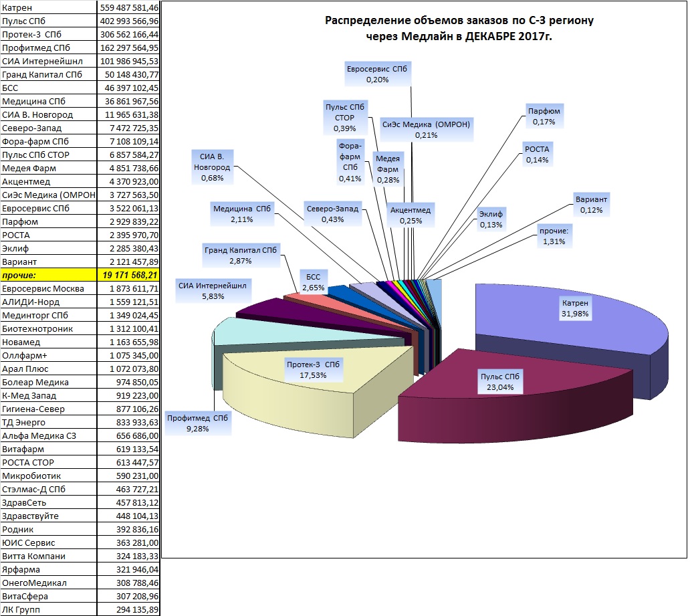Select the value cell '1 349 024,45'
Viewport: 692px width, 616px height.
tap(128, 315)
